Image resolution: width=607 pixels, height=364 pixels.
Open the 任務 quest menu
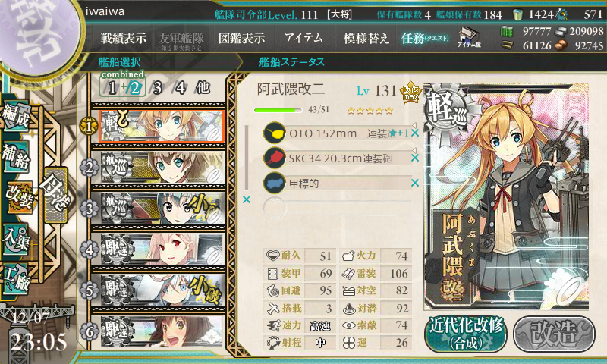tap(425, 38)
